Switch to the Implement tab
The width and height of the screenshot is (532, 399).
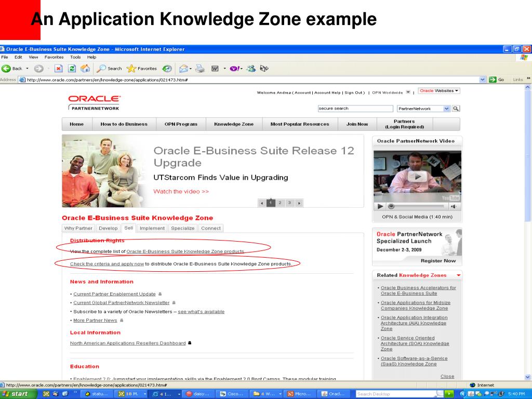point(152,229)
